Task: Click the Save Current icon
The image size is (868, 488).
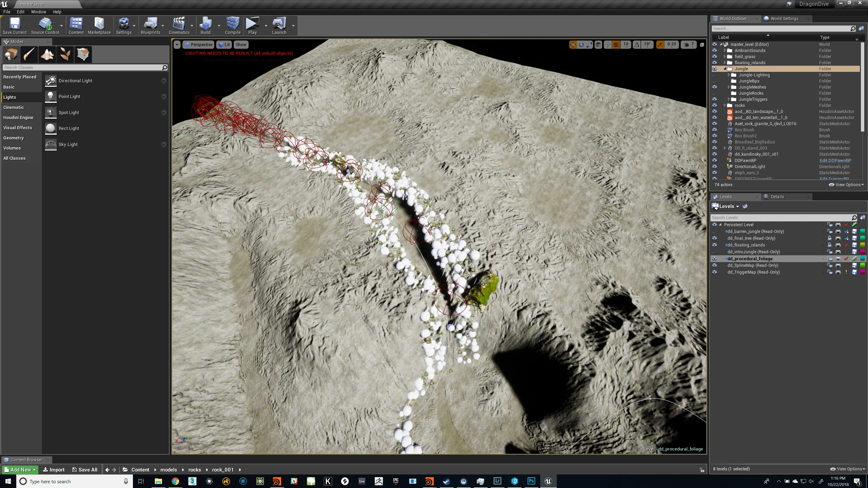Action: click(14, 26)
